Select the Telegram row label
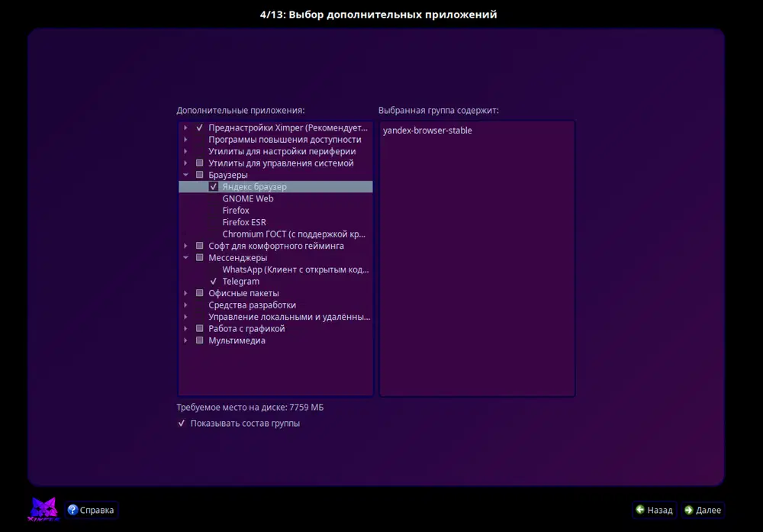 pyautogui.click(x=241, y=282)
